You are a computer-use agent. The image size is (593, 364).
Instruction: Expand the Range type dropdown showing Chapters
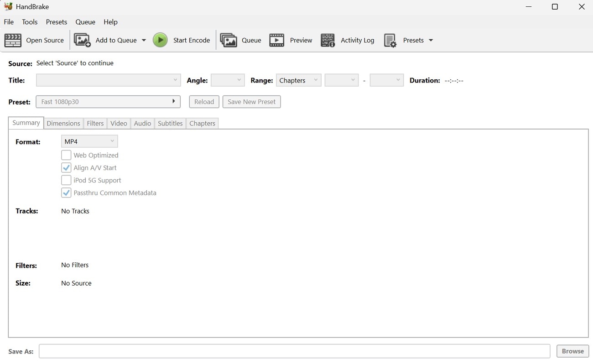[x=298, y=80]
